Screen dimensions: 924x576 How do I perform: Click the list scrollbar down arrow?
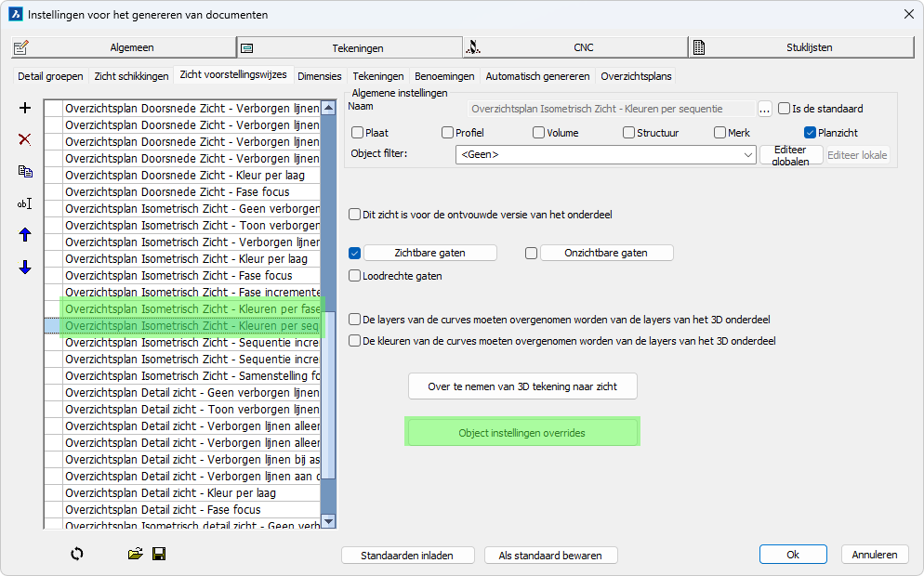coord(327,521)
